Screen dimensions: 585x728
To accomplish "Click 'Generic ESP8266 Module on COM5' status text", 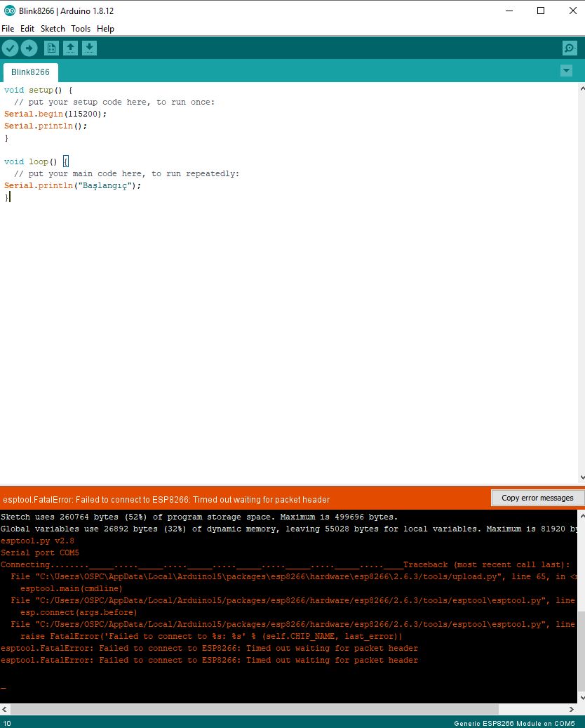I will point(514,723).
